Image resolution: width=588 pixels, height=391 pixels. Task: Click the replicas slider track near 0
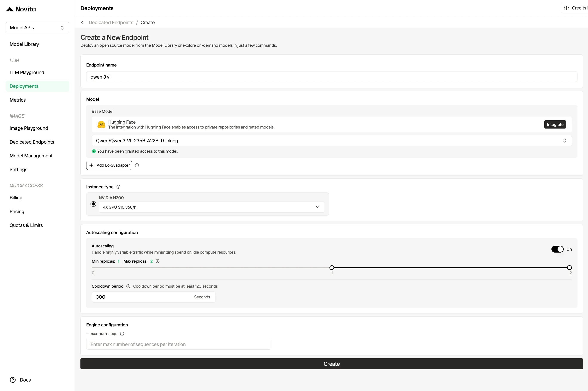click(93, 268)
